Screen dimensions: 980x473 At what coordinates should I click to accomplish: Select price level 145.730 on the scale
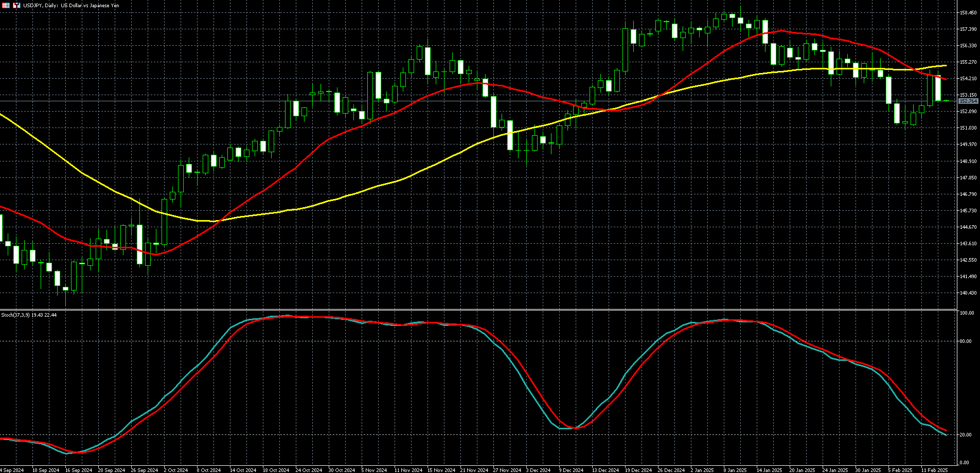[x=968, y=211]
